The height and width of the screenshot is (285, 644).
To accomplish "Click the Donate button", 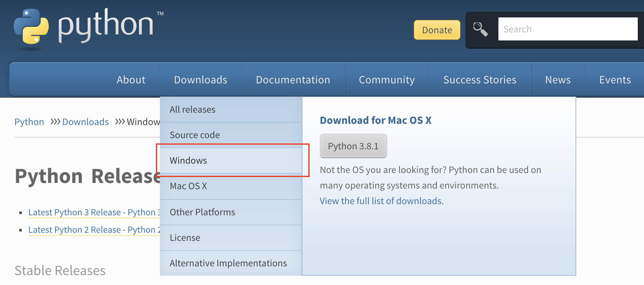I will (437, 30).
